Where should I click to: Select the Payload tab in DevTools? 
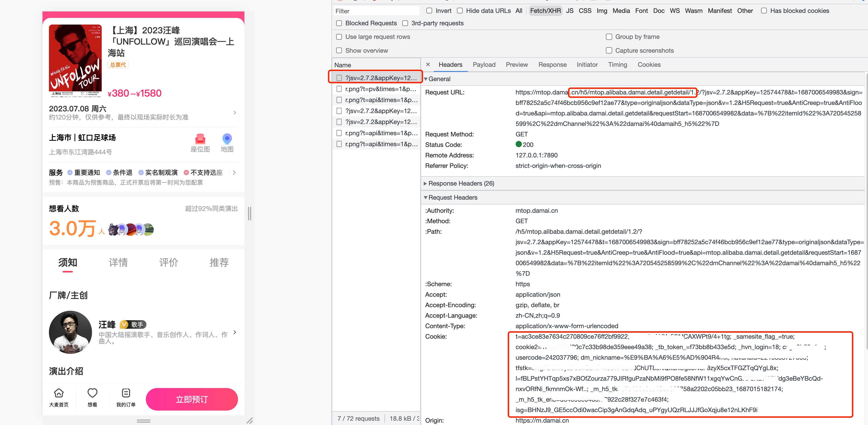pos(483,65)
